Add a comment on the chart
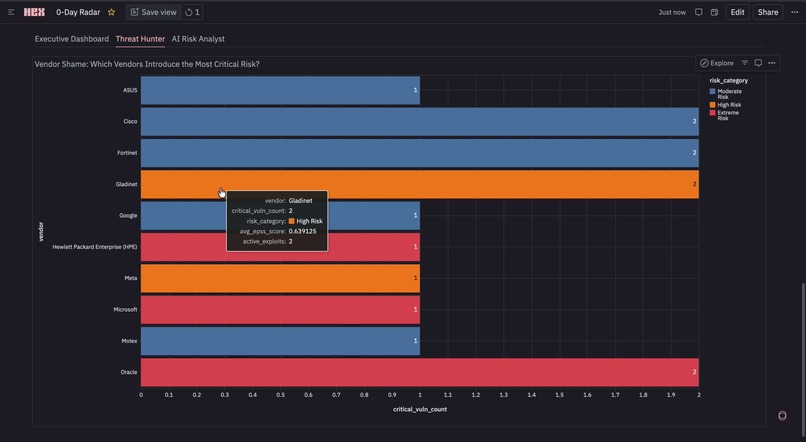 758,63
